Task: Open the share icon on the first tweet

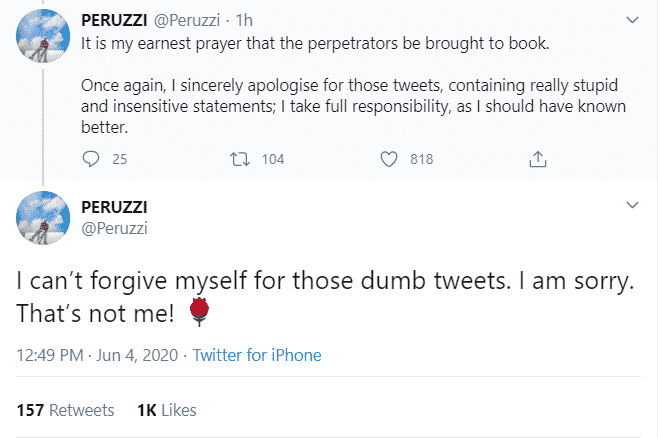Action: pos(537,158)
